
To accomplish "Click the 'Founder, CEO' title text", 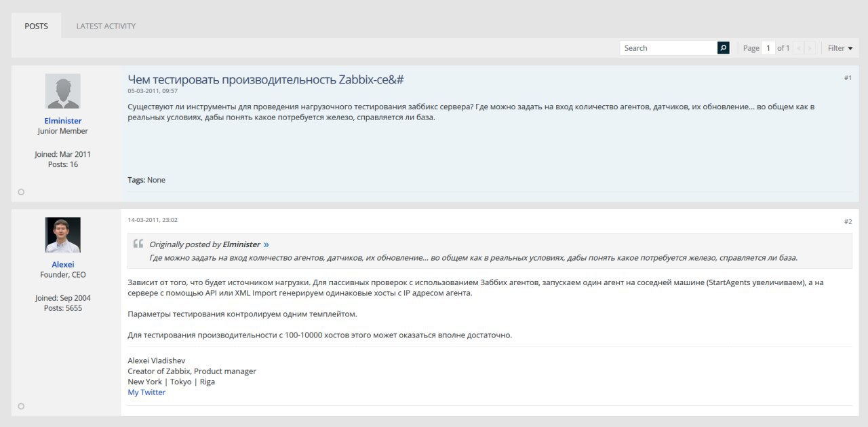I will (x=63, y=275).
